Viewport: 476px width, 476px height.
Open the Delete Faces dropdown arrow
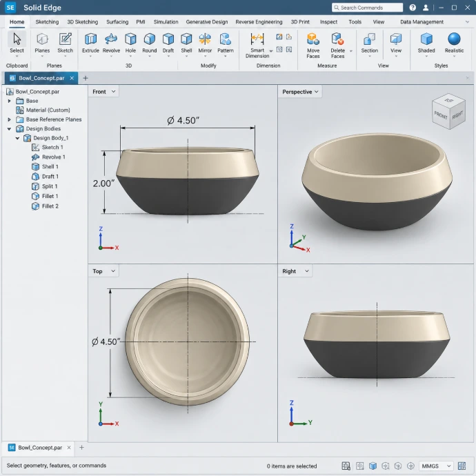(351, 51)
